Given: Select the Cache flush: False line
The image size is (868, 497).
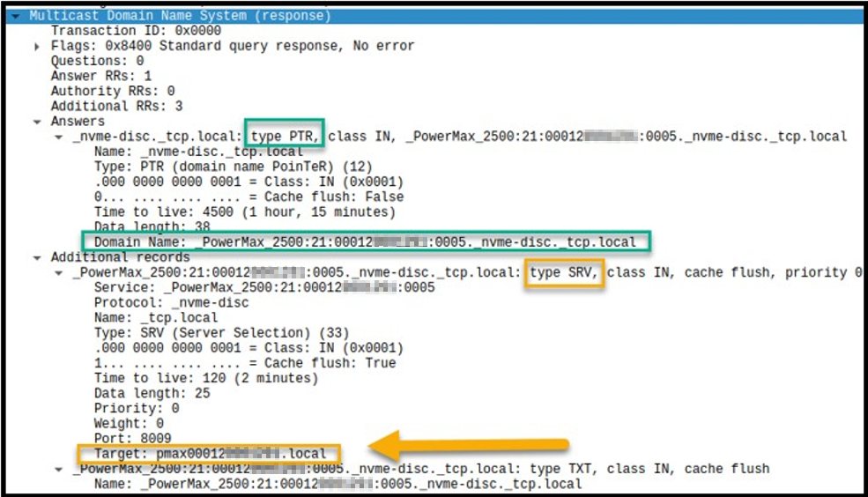Looking at the screenshot, I should point(249,197).
